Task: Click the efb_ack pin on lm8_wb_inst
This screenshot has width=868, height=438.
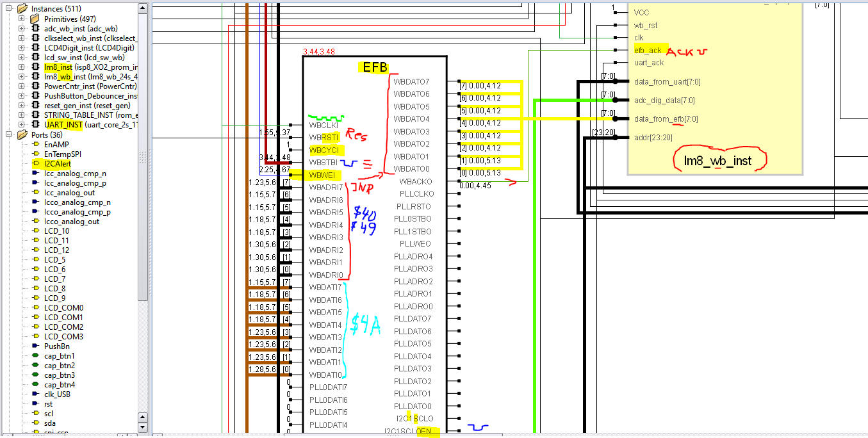Action: (648, 50)
